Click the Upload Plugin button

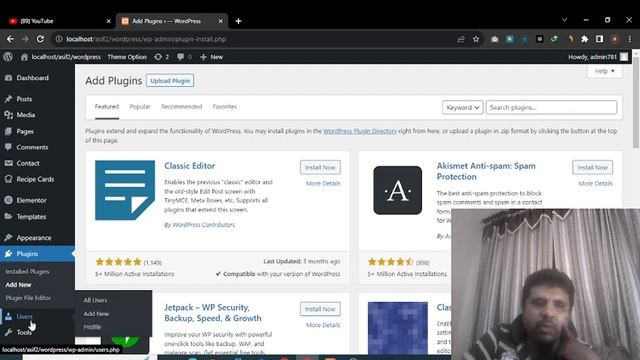170,81
